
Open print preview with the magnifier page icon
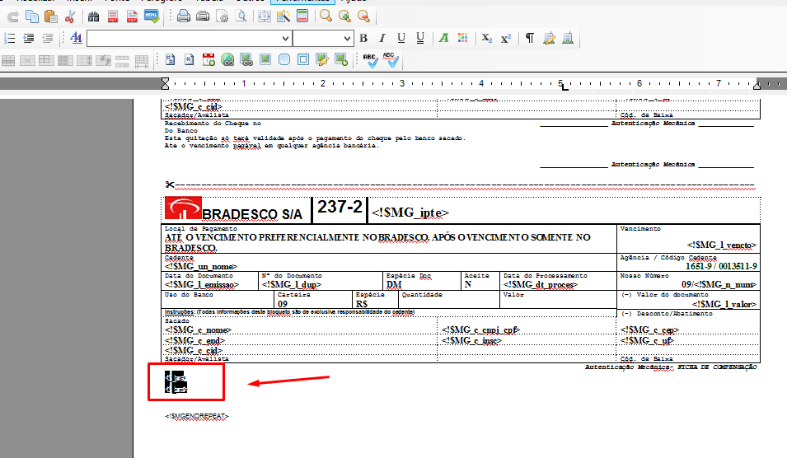click(241, 17)
